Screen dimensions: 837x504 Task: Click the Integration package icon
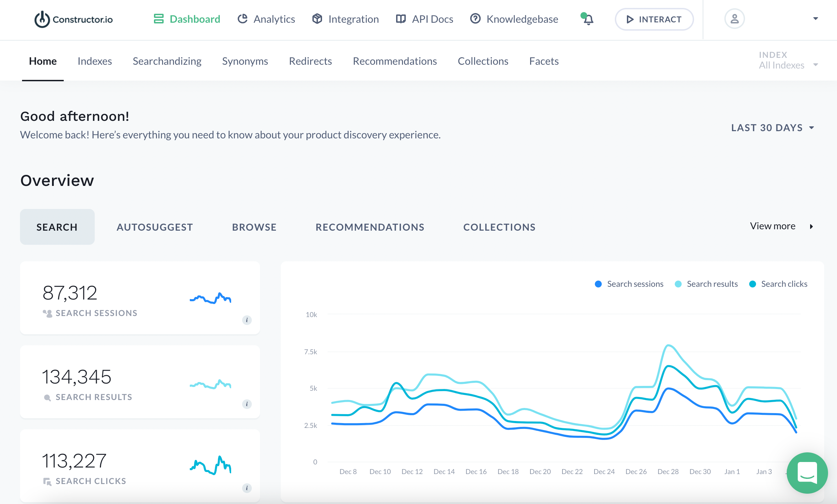(x=317, y=19)
